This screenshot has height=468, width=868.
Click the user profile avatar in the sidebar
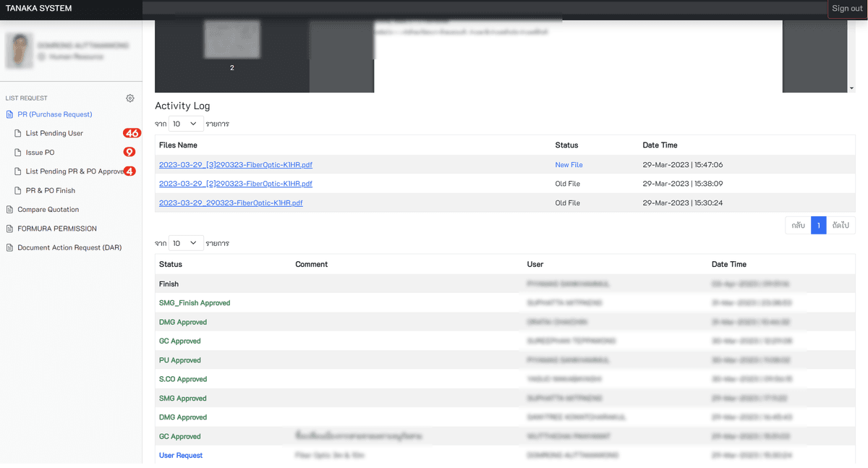pos(19,51)
